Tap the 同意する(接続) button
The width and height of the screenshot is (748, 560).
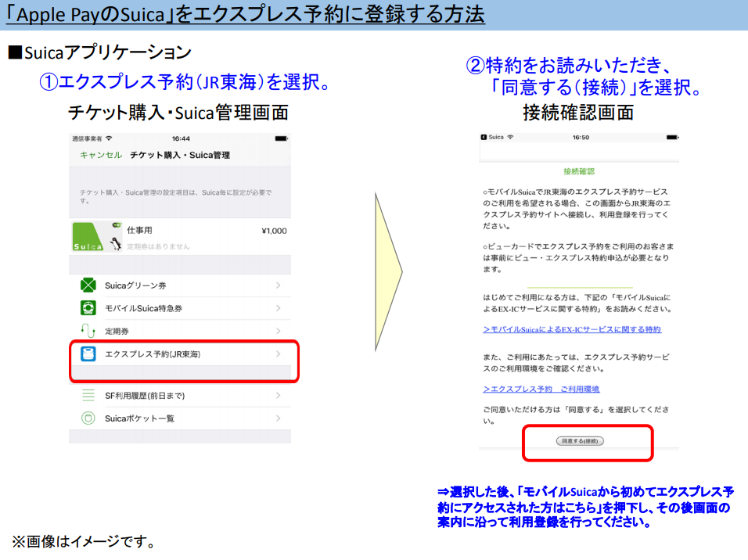click(580, 441)
